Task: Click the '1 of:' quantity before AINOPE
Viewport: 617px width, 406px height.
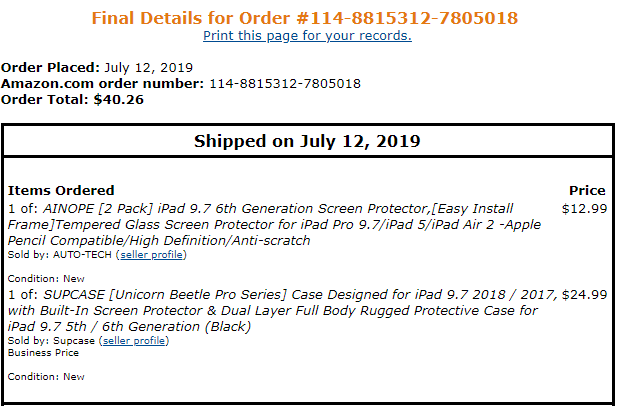Action: 23,209
